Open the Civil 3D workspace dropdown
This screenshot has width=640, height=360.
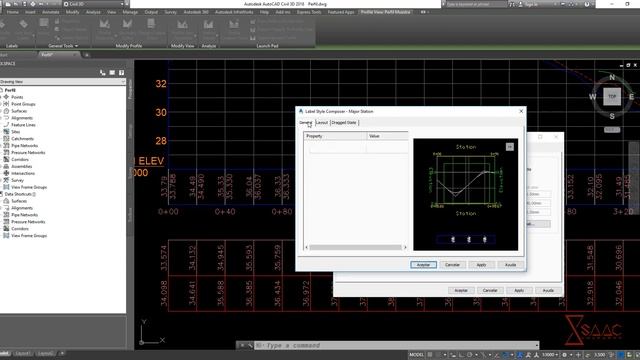(93, 4)
